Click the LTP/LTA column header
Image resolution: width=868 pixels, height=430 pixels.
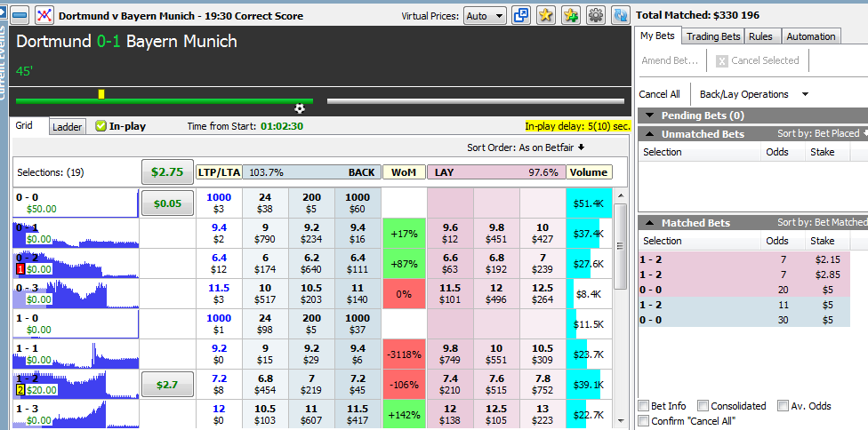pyautogui.click(x=219, y=172)
